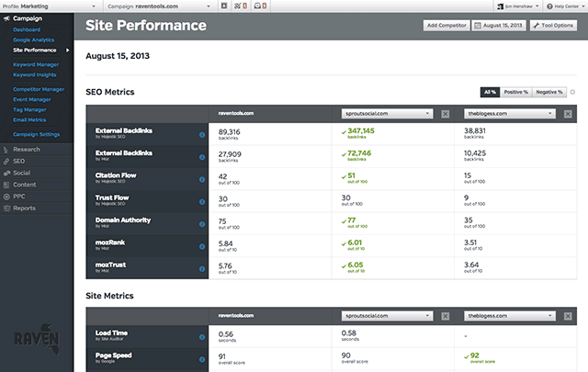Show info icon for Load Time
Viewport: 588px width, 372px height.
click(x=202, y=337)
